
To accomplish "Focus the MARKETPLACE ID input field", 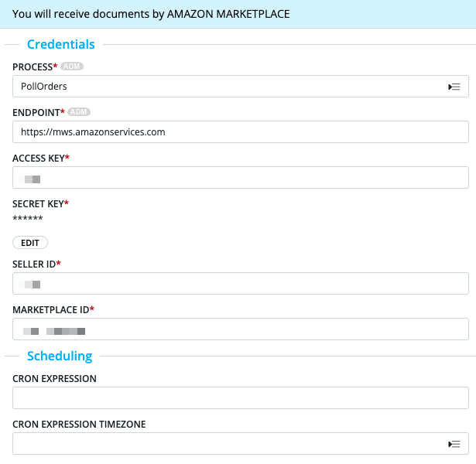I will pyautogui.click(x=241, y=329).
